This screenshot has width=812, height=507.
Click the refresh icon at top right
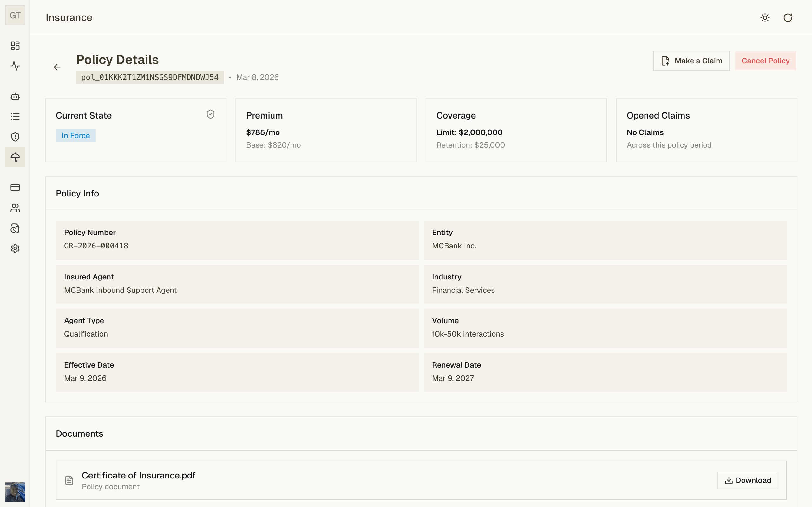(788, 18)
